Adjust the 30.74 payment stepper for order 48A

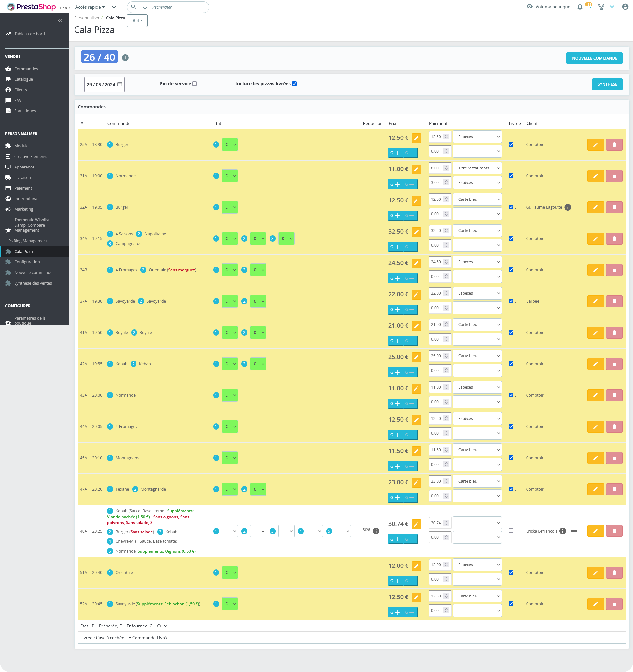click(x=446, y=523)
